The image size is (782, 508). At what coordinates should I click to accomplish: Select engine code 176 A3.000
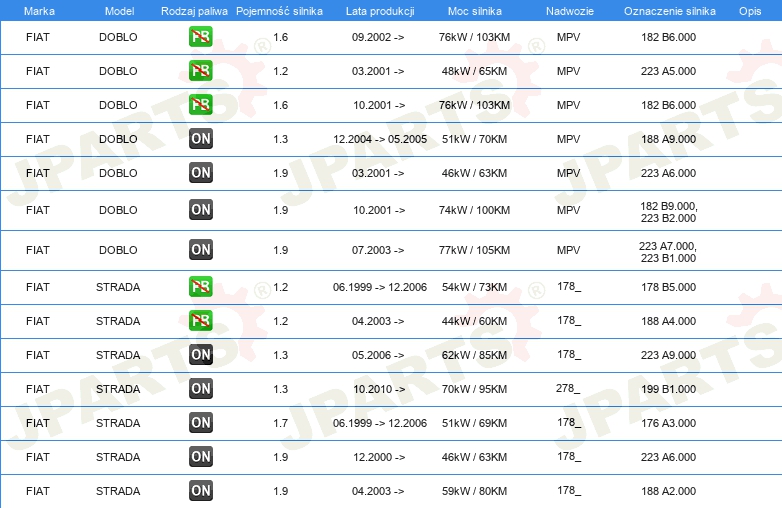click(668, 423)
